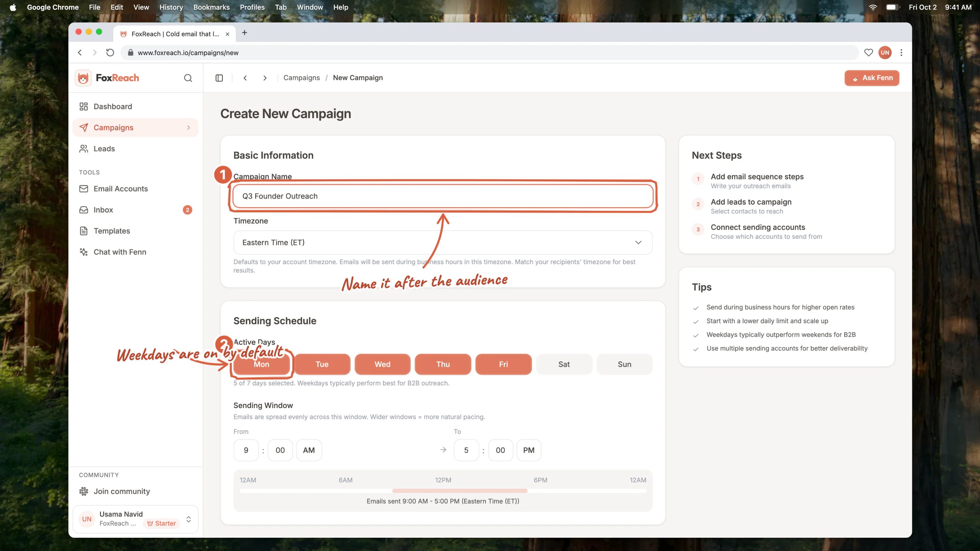Toggle Tue active day

point(322,364)
